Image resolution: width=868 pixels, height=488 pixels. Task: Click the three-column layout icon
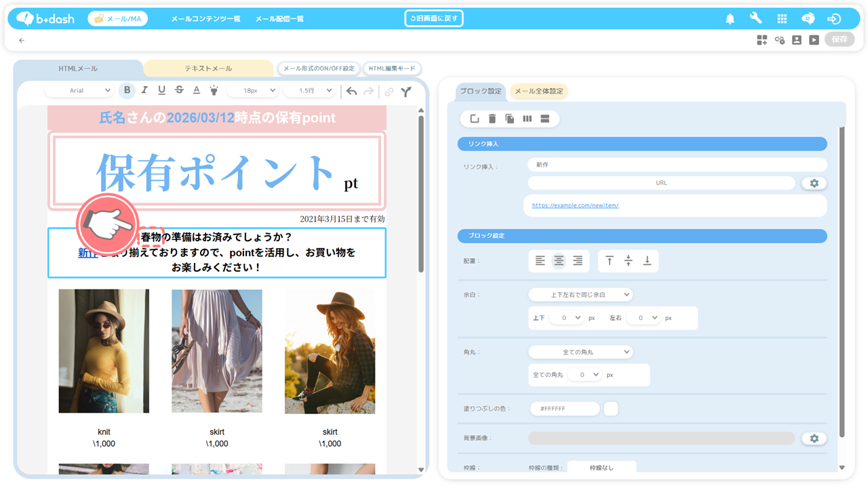[528, 119]
